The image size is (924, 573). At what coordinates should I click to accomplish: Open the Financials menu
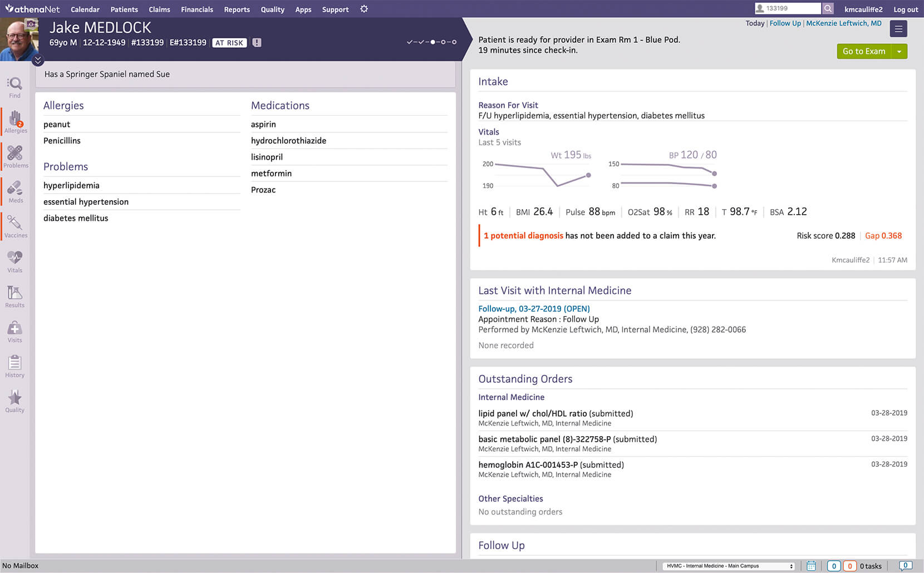(x=197, y=9)
